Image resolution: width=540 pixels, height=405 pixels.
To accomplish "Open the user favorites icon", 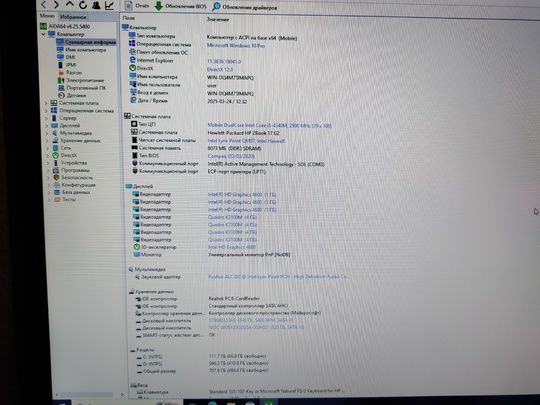I will (x=96, y=5).
